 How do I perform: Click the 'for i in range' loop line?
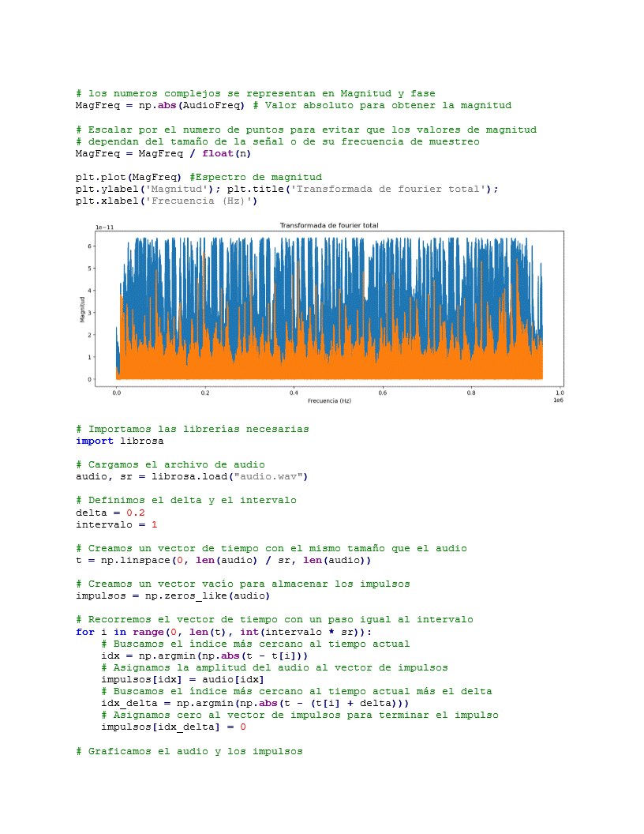click(223, 631)
